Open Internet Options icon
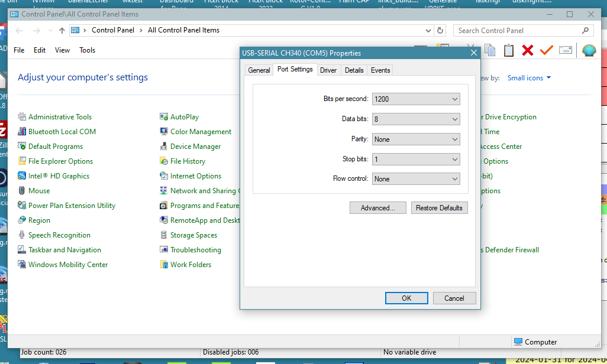The image size is (607, 364). 164,176
